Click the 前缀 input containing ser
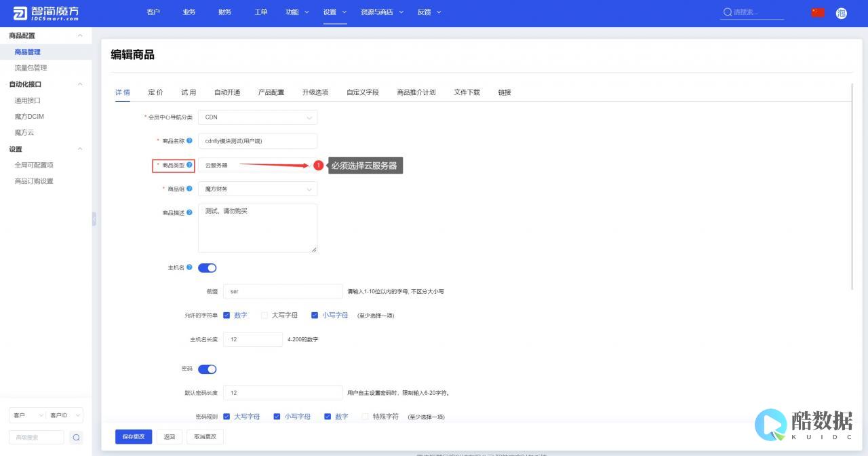This screenshot has height=456, width=868. pos(283,291)
